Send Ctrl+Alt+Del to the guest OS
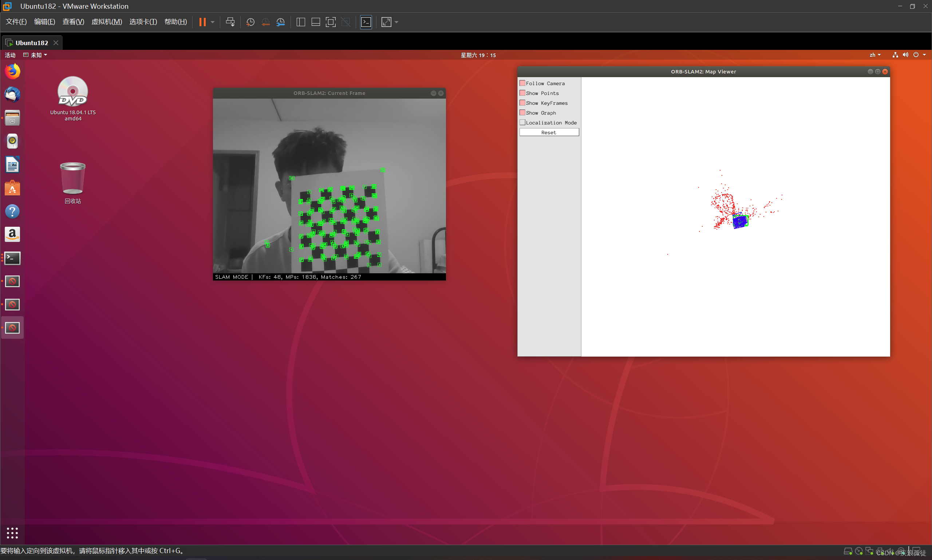Image resolution: width=932 pixels, height=560 pixels. click(230, 22)
